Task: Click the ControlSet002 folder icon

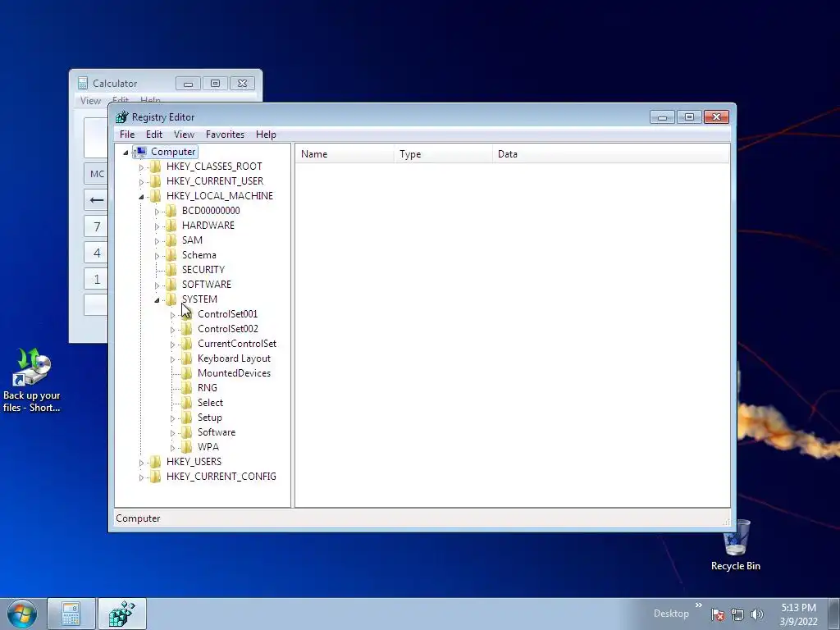Action: [x=186, y=329]
